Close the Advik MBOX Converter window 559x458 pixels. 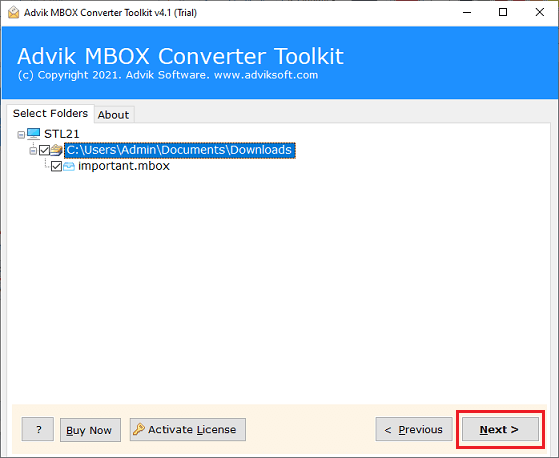tap(540, 12)
